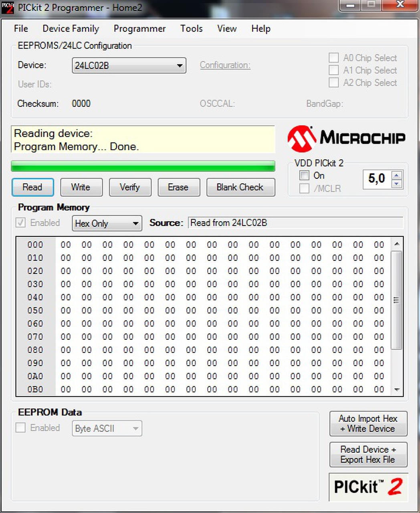Select address row 090 label
The height and width of the screenshot is (513, 420).
click(x=35, y=363)
